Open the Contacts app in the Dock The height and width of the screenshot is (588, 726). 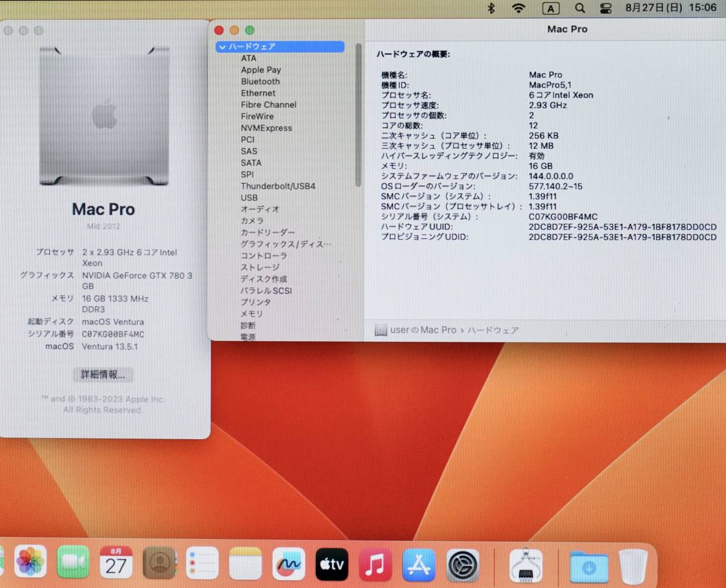[160, 563]
